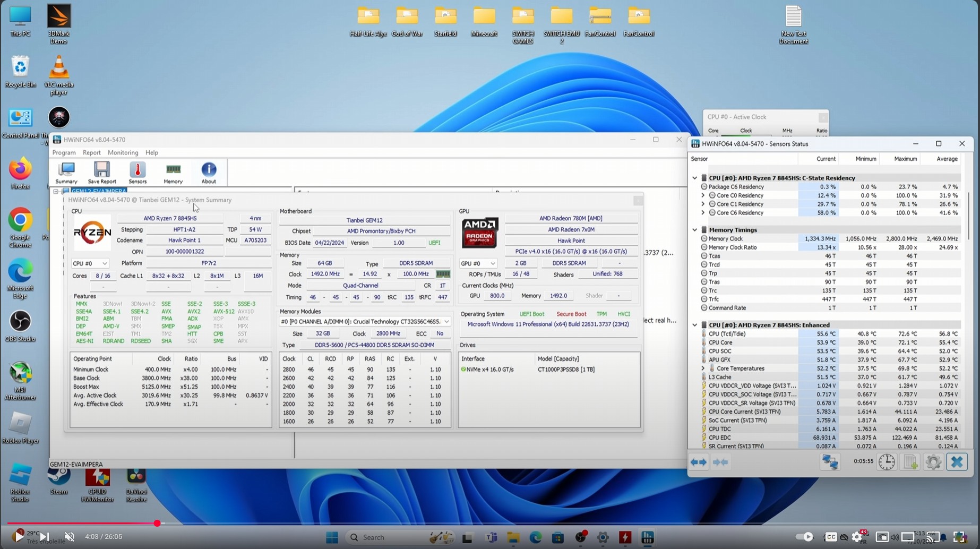Expand the Core C6 Residency row
The width and height of the screenshot is (980, 549).
pos(703,213)
